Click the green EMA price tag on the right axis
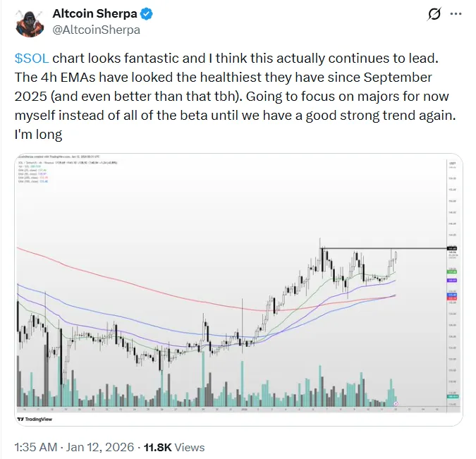The image size is (476, 459). [x=452, y=271]
